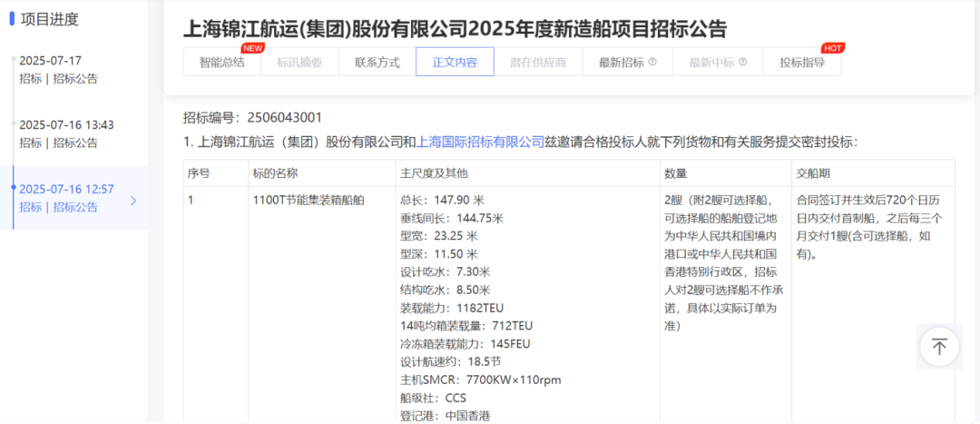Click the 设计吃水：7.30米 line
The height and width of the screenshot is (424, 980).
click(x=446, y=272)
